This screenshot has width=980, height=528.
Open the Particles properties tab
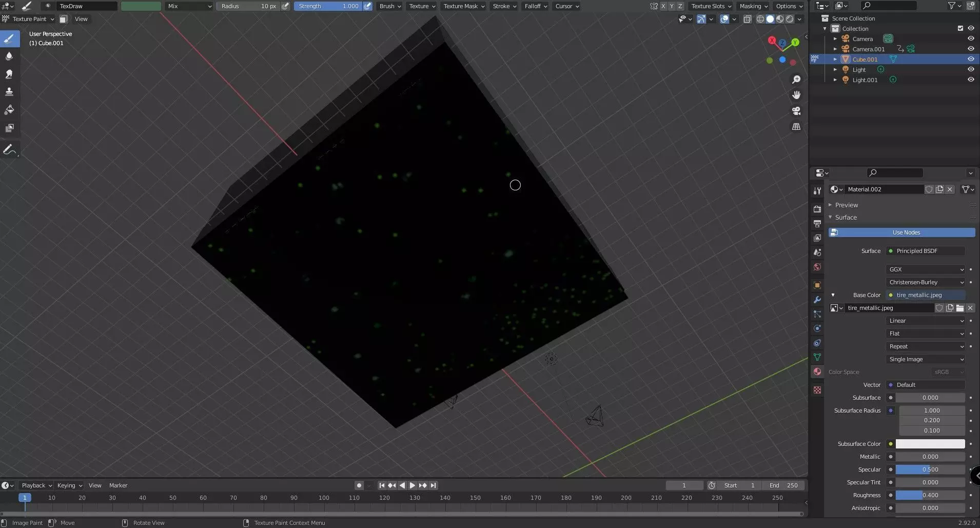pos(817,314)
